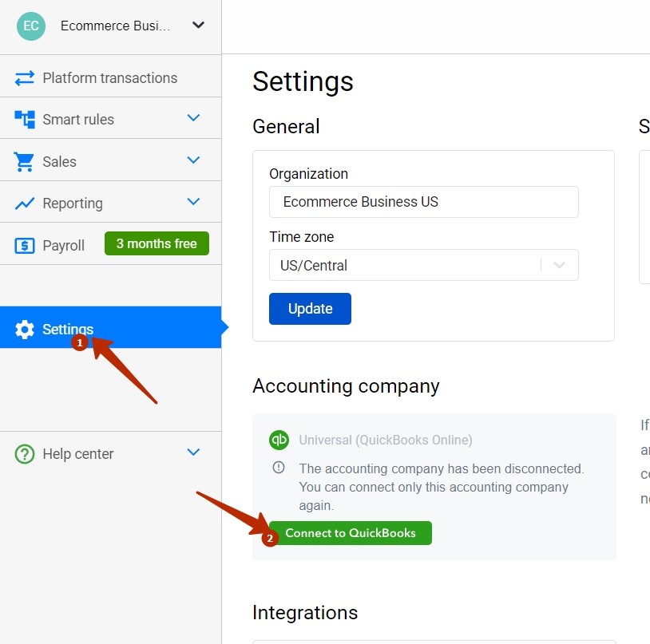Viewport: 650px width, 644px height.
Task: Click the Platform transactions arrows icon
Action: coord(25,78)
